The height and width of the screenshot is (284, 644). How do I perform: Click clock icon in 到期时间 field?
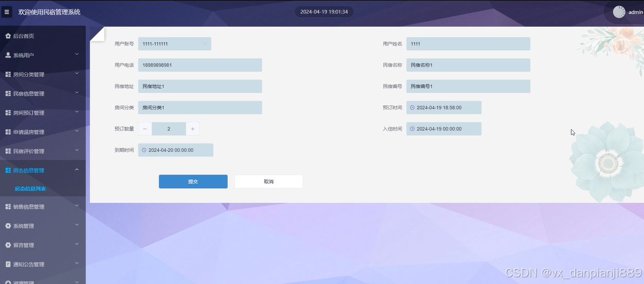click(x=144, y=150)
